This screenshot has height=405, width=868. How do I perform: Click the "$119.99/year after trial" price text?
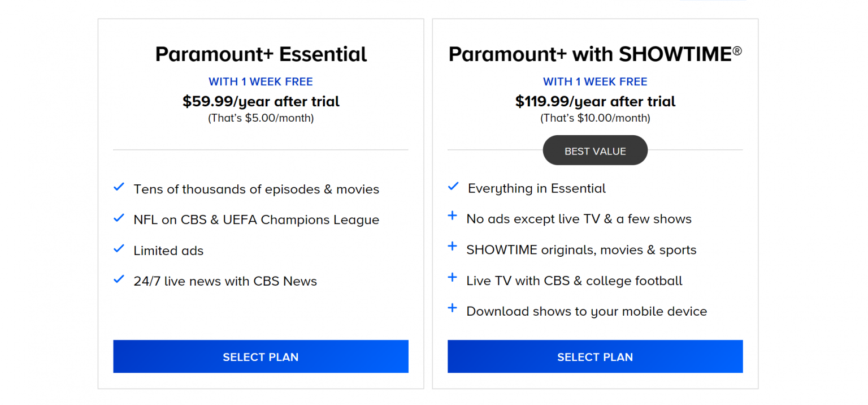click(595, 102)
